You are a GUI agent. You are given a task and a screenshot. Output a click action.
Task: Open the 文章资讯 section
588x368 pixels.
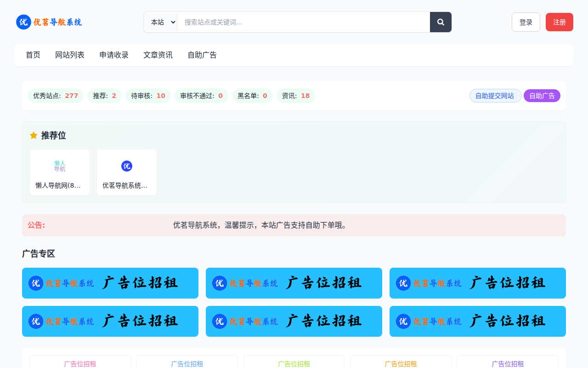click(x=158, y=55)
